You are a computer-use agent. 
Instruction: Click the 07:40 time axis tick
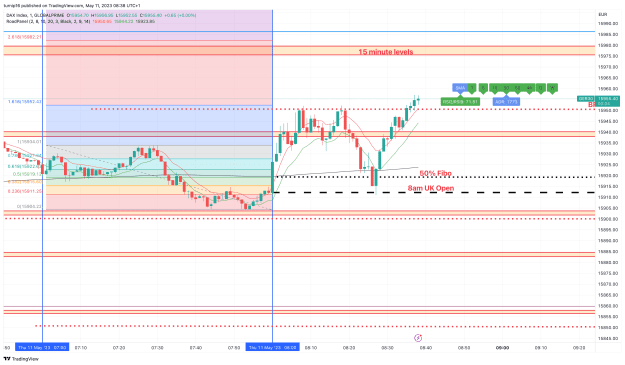point(196,348)
